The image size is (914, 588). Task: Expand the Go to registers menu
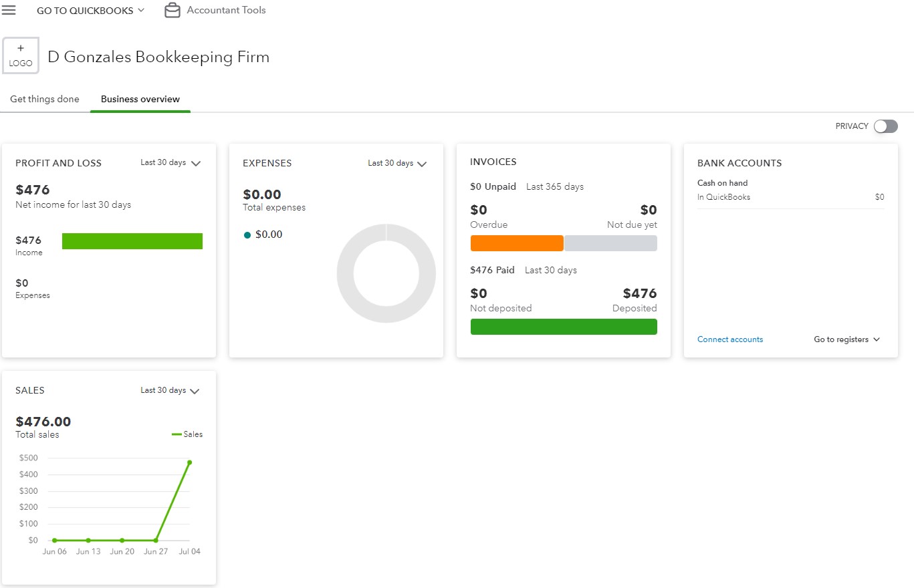pos(846,339)
